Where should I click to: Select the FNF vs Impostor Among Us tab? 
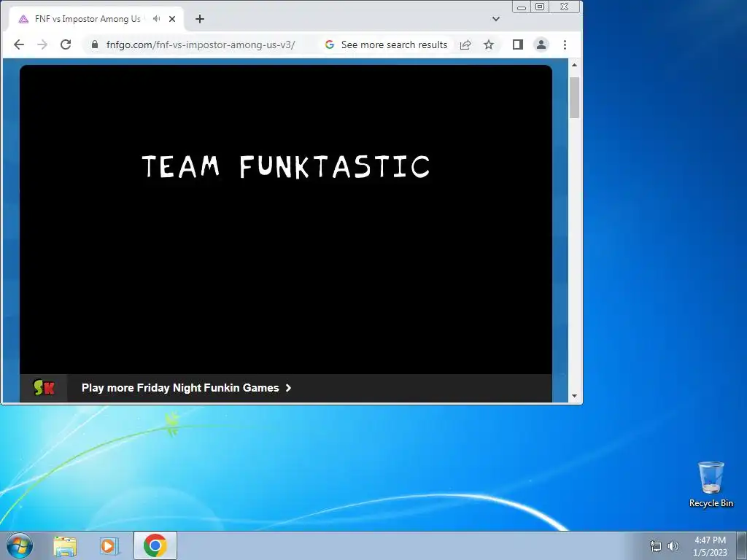(x=88, y=19)
